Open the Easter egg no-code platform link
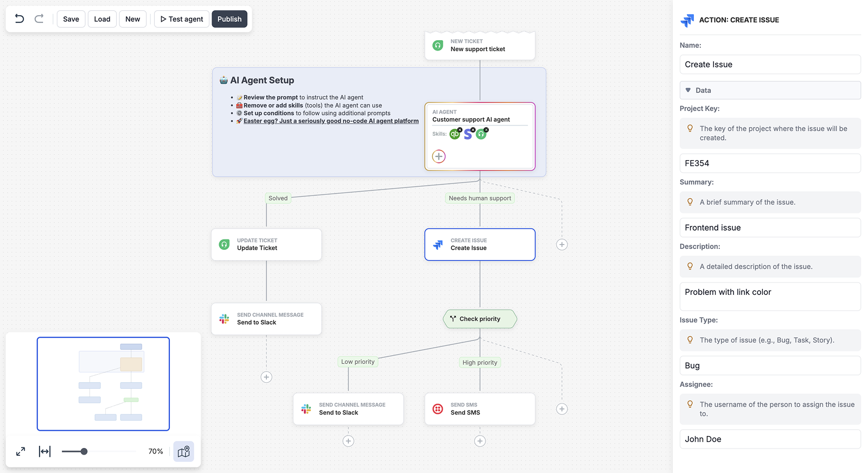Screen dimensions: 868x473 (x=331, y=121)
